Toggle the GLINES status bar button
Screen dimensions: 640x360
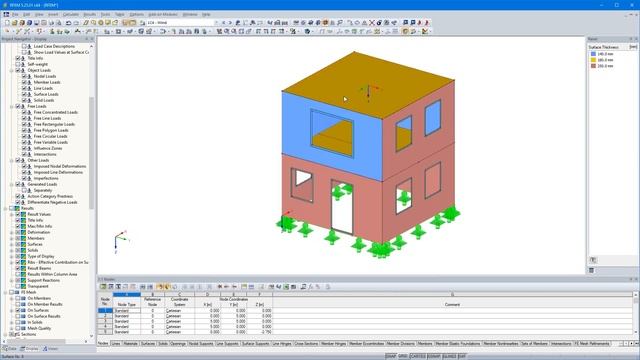click(x=449, y=356)
